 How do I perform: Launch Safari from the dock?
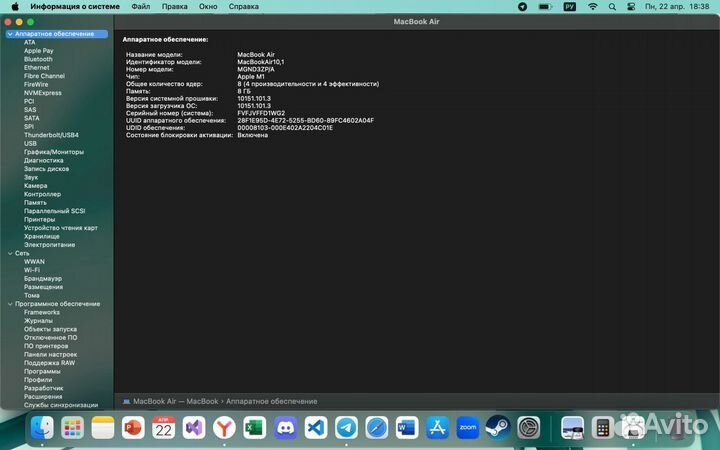point(377,428)
